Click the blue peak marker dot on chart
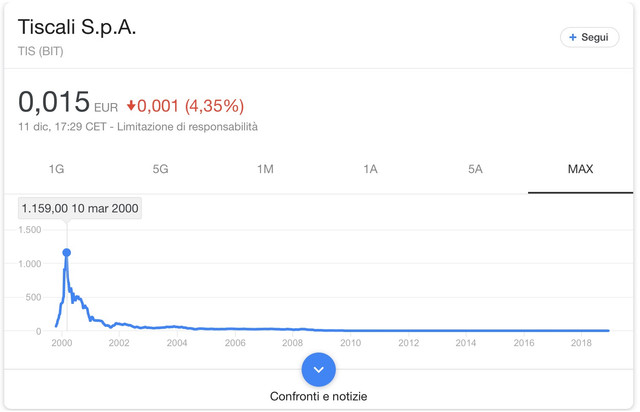Image resolution: width=640 pixels, height=412 pixels. coord(67,253)
